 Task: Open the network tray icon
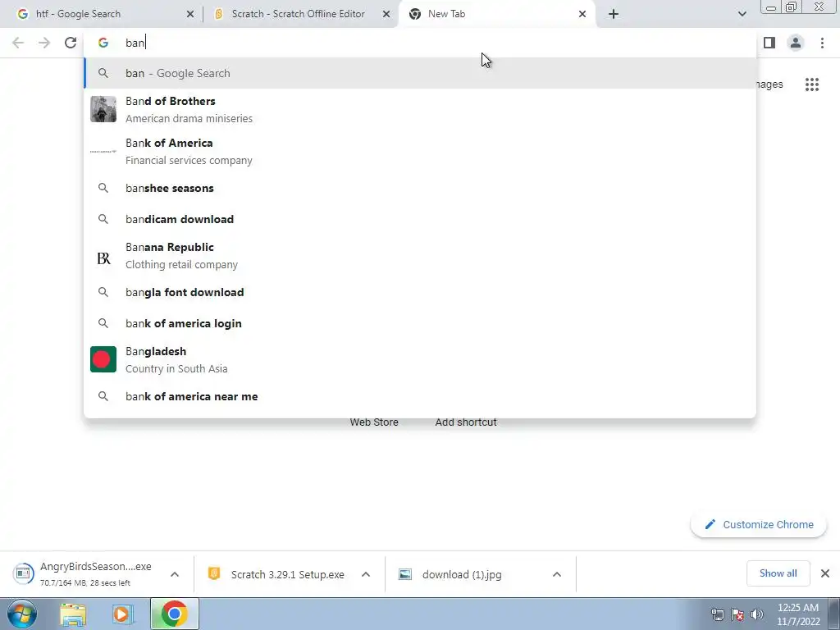point(717,614)
